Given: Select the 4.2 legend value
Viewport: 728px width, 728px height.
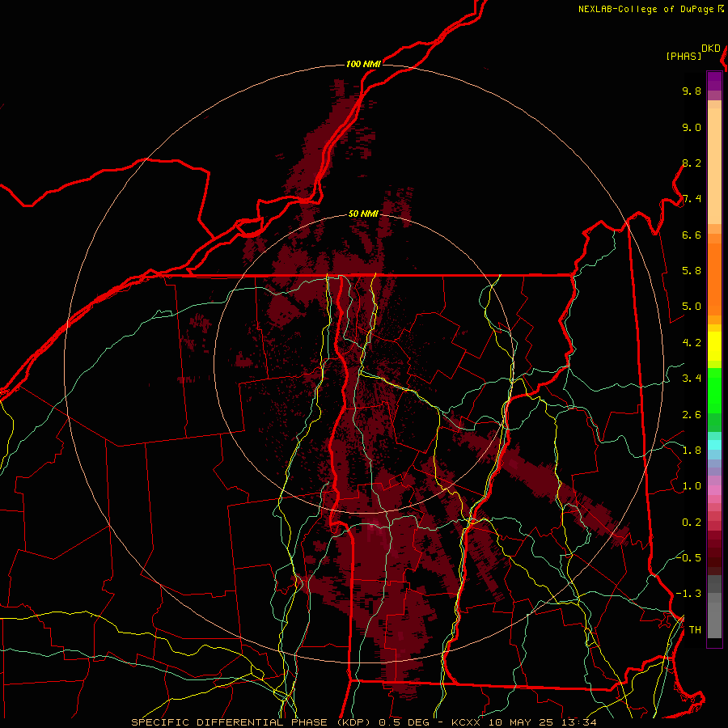Looking at the screenshot, I should [x=692, y=343].
